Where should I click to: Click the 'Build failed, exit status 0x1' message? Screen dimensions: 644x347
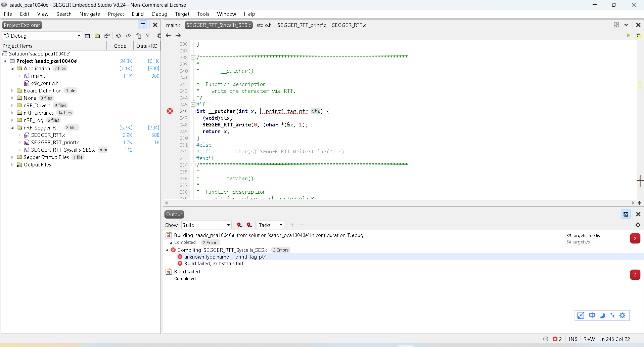tap(214, 264)
